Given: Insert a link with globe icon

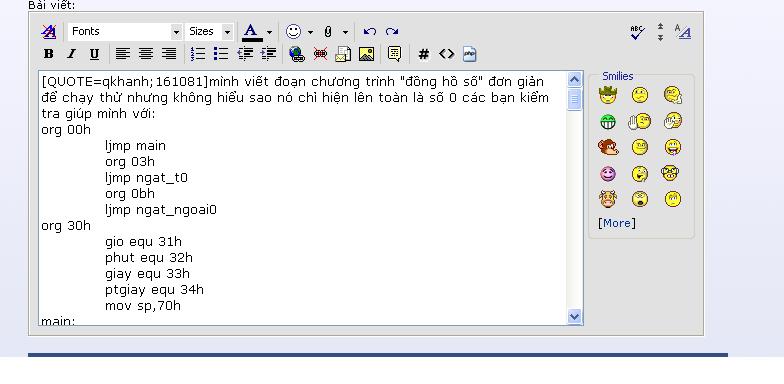Looking at the screenshot, I should click(297, 54).
